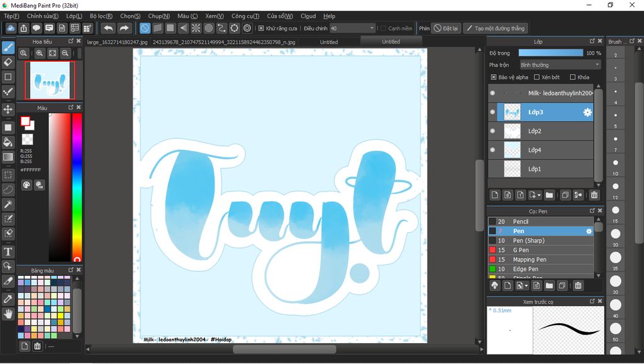Viewport: 644px width, 364px height.
Task: Hide the Milk- ledoanthuylinh2004 text layer
Action: 492,93
